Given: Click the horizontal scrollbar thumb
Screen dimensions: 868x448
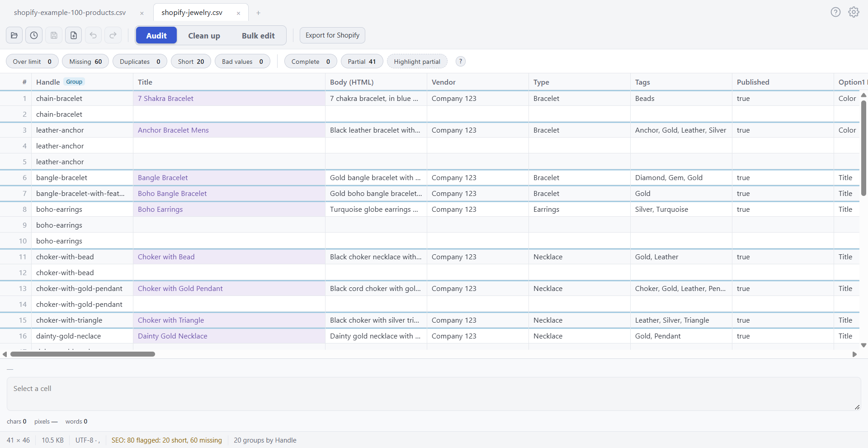Looking at the screenshot, I should click(x=83, y=354).
